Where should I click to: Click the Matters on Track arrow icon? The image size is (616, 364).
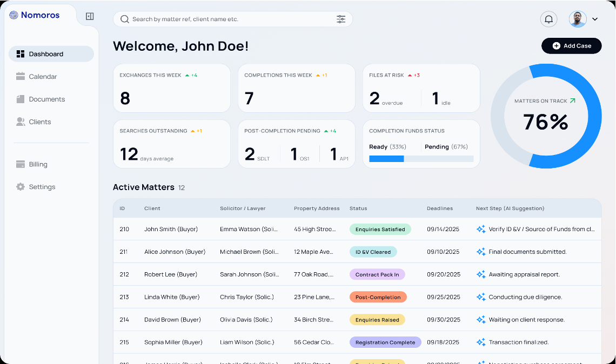pos(573,100)
